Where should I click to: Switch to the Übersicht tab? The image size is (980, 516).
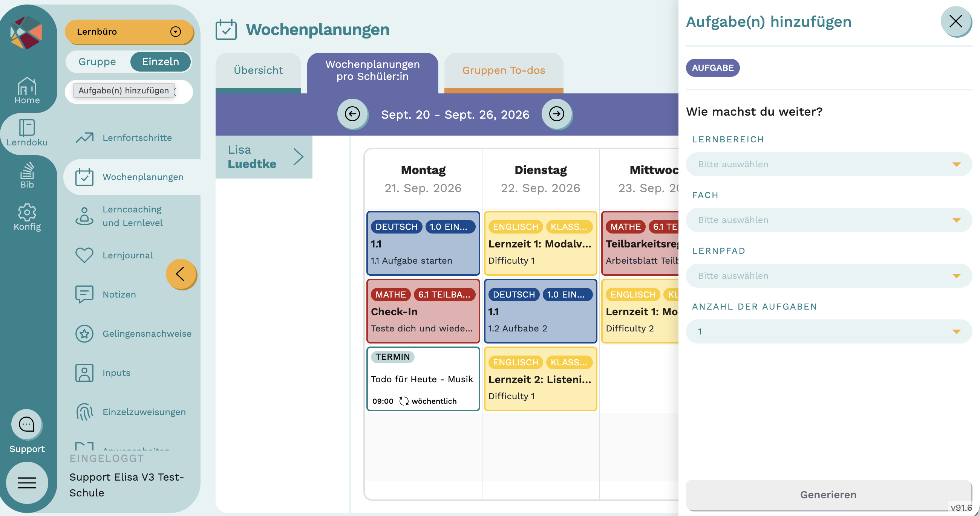[x=258, y=70]
